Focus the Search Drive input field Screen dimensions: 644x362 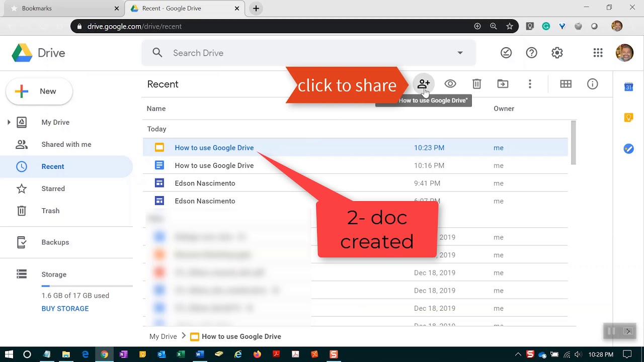pos(308,53)
